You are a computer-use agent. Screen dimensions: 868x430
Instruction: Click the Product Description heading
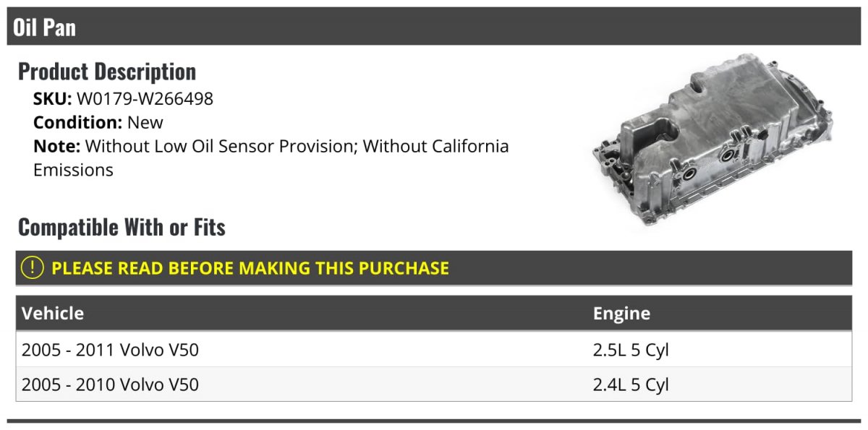[107, 72]
